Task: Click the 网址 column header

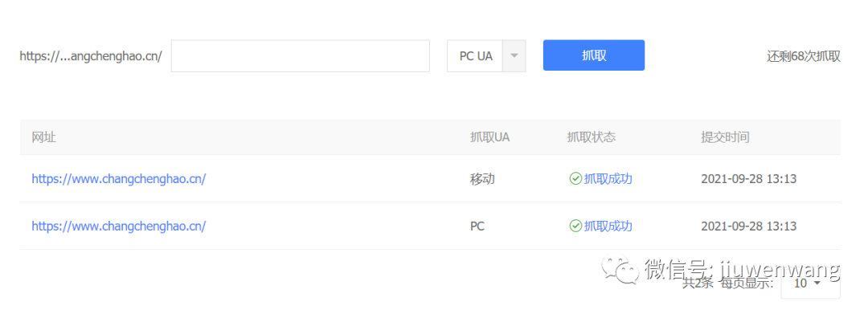Action: pyautogui.click(x=43, y=137)
